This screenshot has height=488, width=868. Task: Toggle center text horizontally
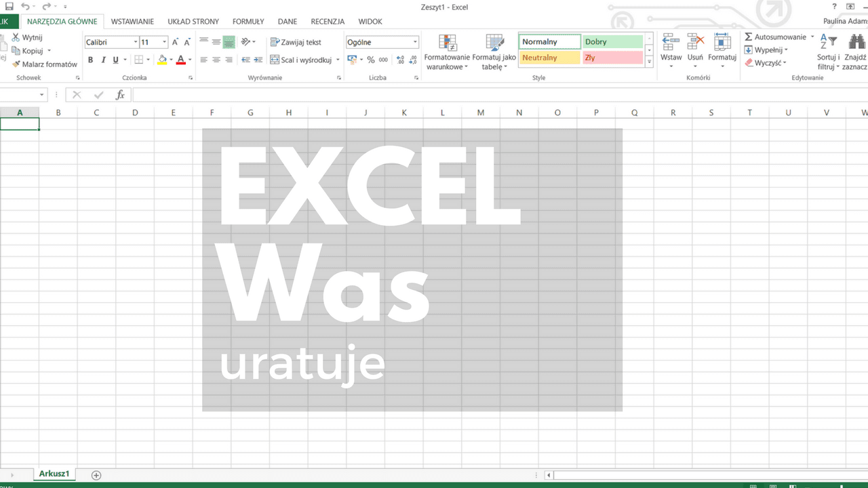point(216,60)
